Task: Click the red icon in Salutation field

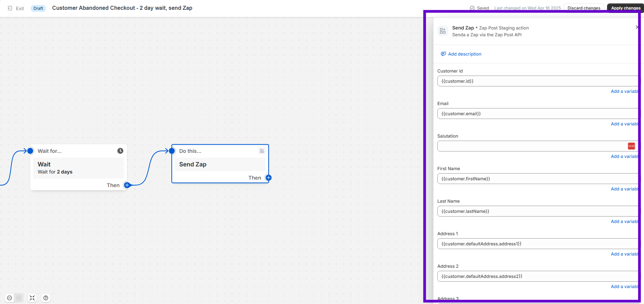Action: [x=631, y=146]
